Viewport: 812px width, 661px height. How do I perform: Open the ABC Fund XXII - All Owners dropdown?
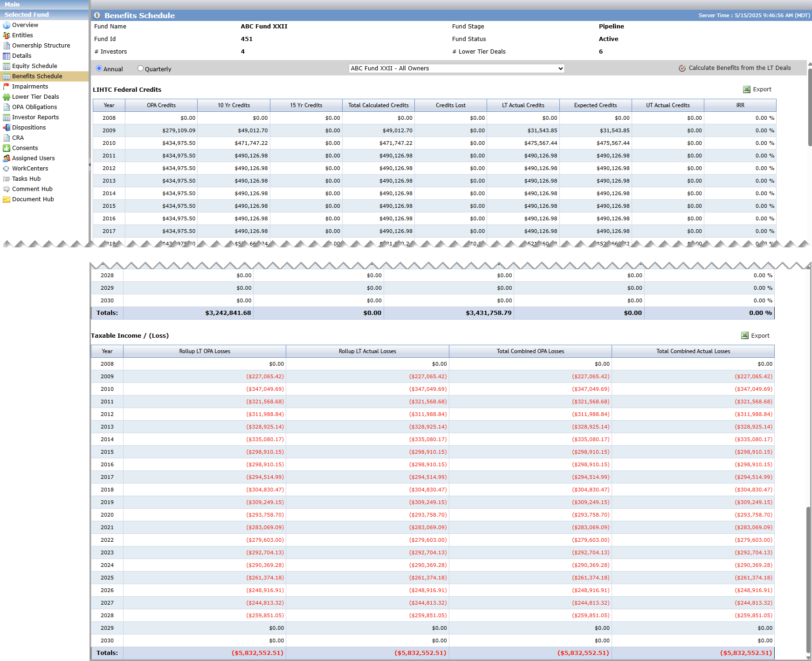456,68
